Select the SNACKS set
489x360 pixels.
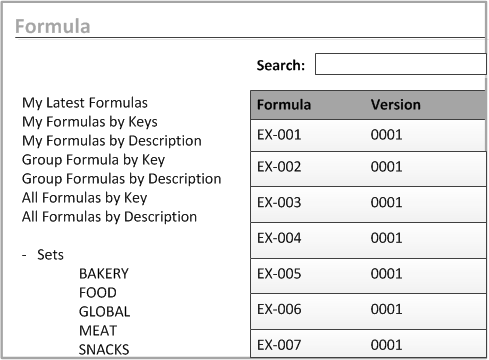[104, 350]
